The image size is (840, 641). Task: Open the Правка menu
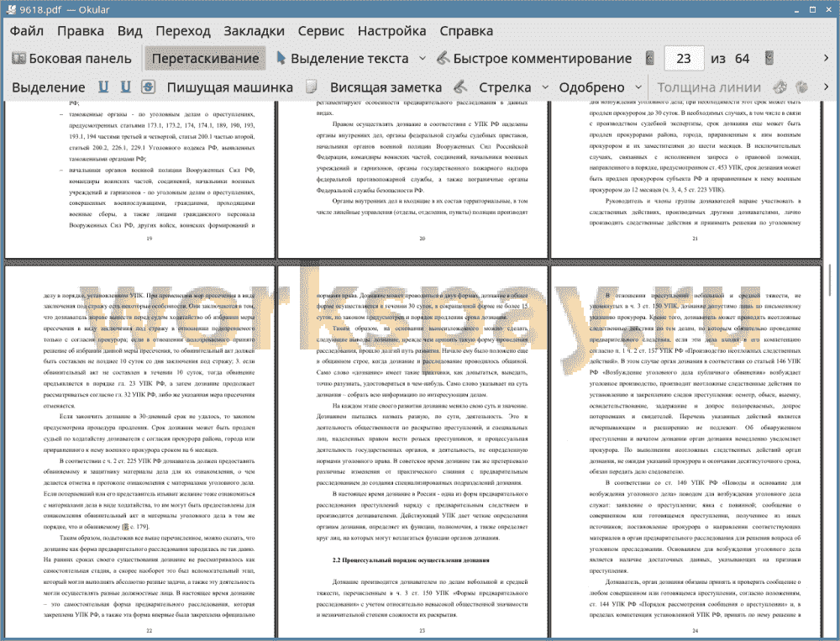click(x=81, y=31)
